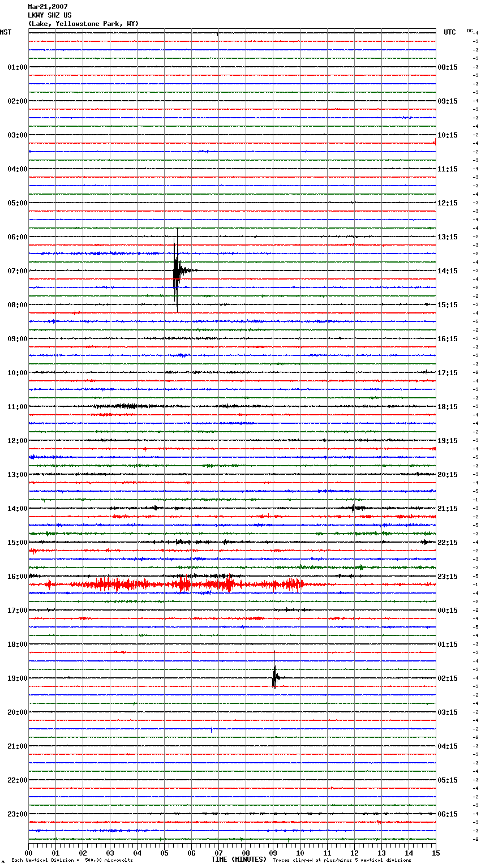This screenshot has height=868, width=481.
Task: Click the date title "Mar21,2007"
Action: click(x=48, y=7)
